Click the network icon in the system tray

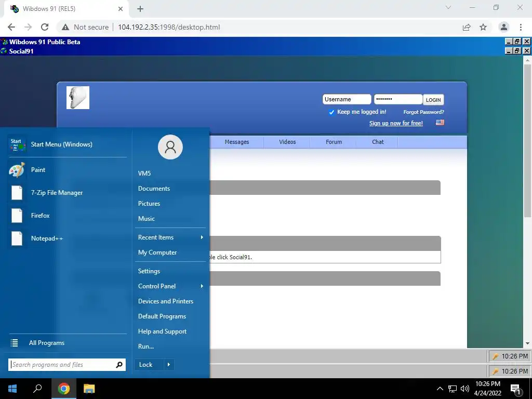click(x=453, y=389)
